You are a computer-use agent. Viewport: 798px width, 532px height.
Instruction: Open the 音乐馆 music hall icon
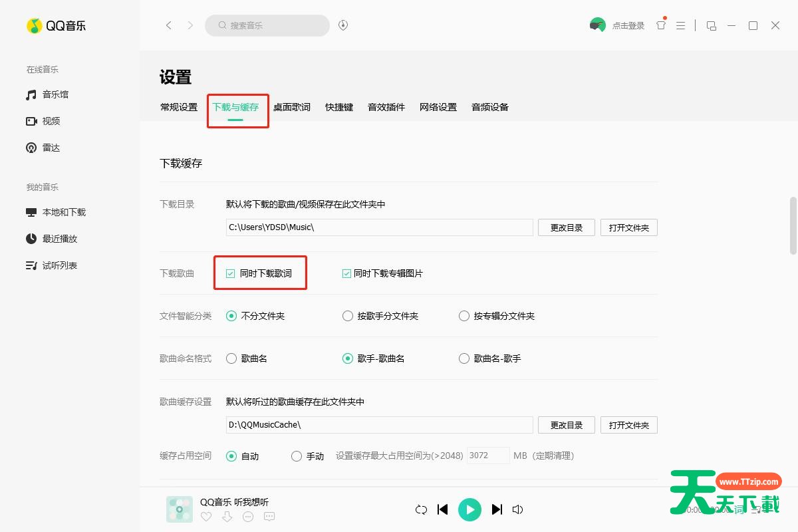31,94
